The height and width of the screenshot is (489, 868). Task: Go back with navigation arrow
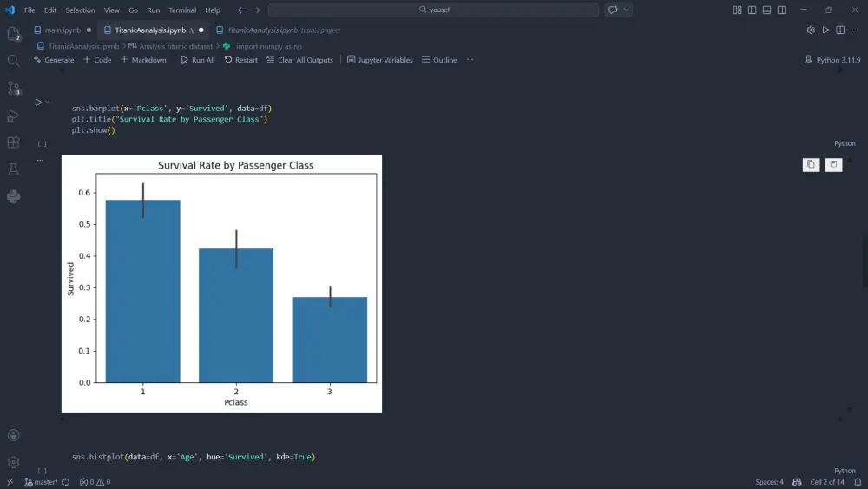tap(241, 10)
